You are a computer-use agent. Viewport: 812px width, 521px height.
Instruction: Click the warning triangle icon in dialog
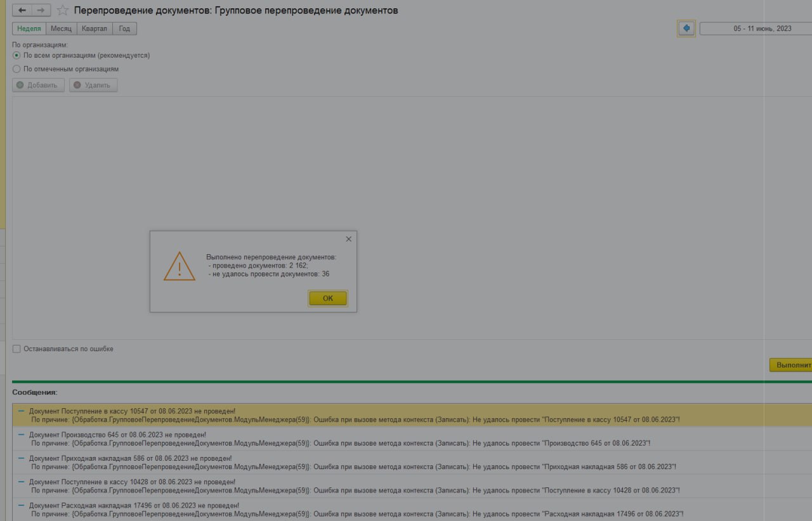(x=180, y=267)
